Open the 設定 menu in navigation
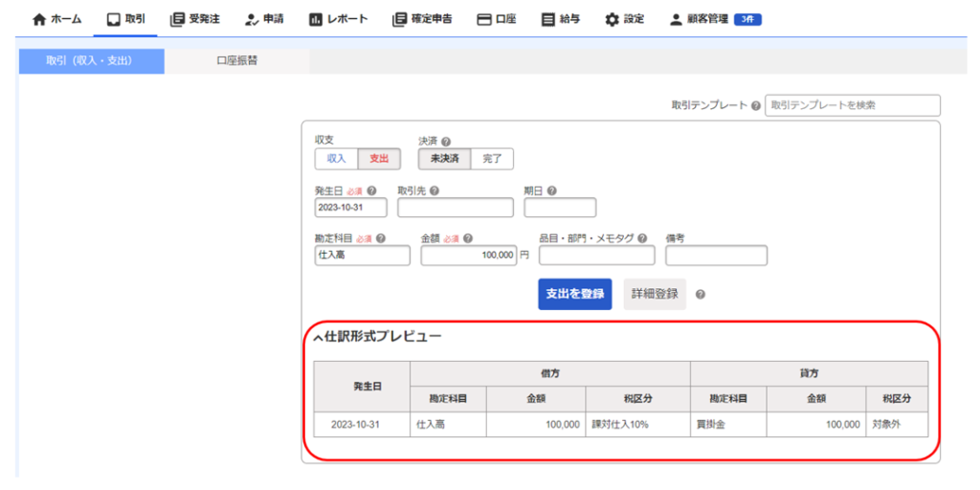 [x=624, y=19]
